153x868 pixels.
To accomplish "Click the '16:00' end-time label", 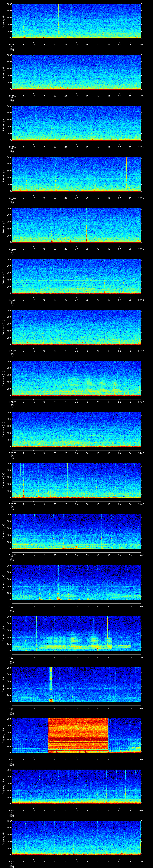I will 141,96.
